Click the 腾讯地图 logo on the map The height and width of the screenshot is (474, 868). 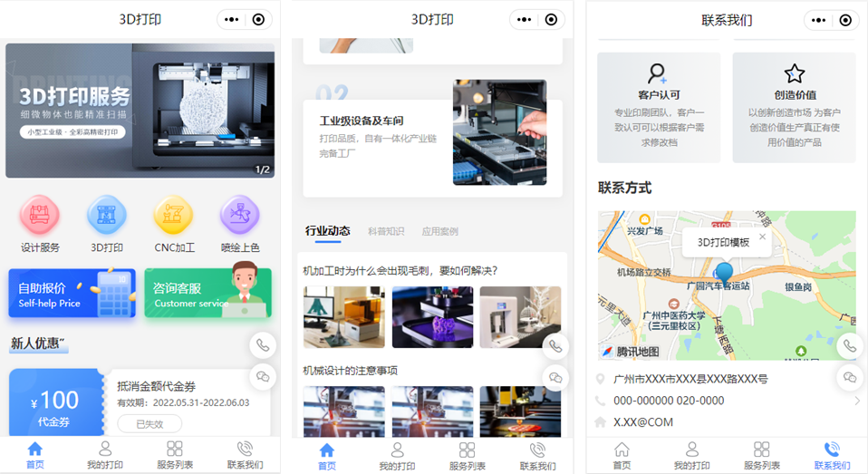[631, 351]
